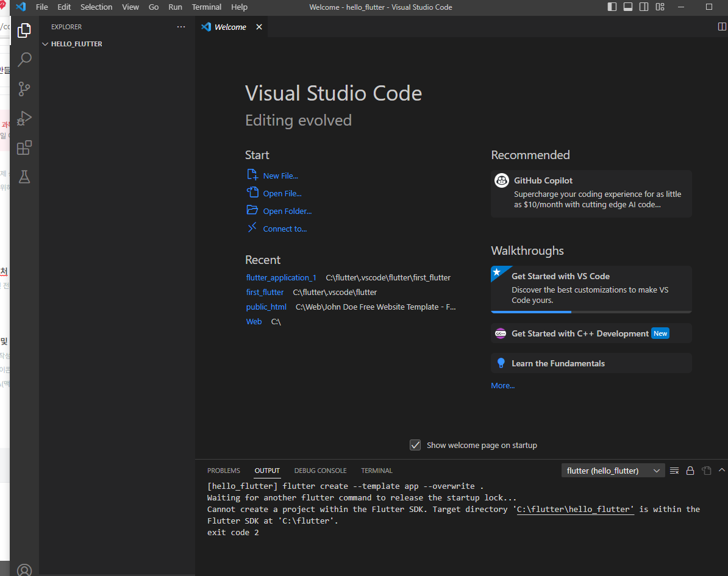Image resolution: width=728 pixels, height=576 pixels.
Task: Open the Explorer view in activity bar
Action: click(x=24, y=30)
